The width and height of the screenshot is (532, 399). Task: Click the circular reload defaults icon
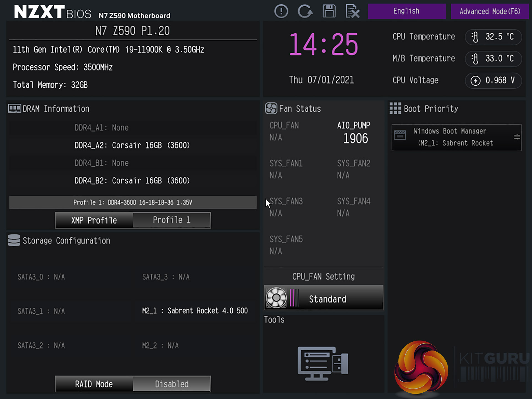(305, 12)
